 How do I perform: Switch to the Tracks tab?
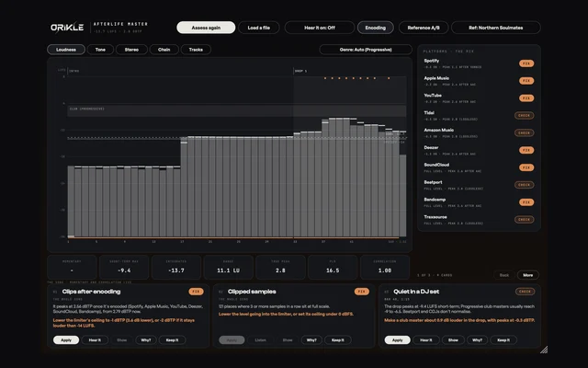pyautogui.click(x=196, y=50)
